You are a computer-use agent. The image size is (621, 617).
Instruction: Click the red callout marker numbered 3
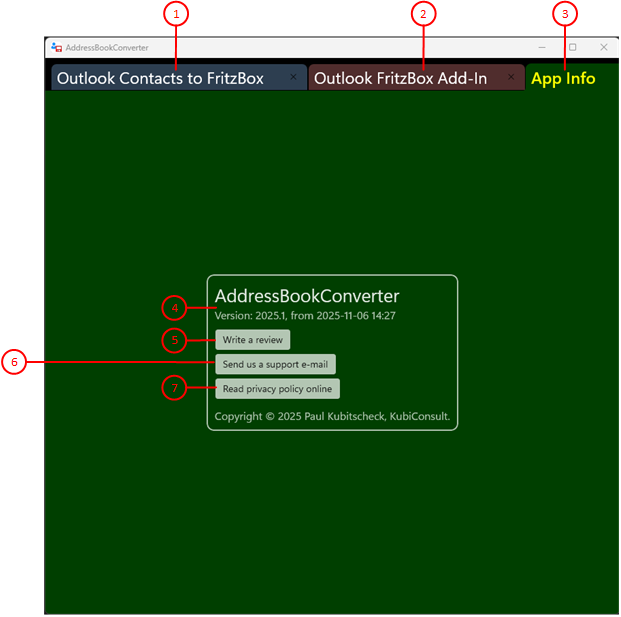pyautogui.click(x=565, y=14)
